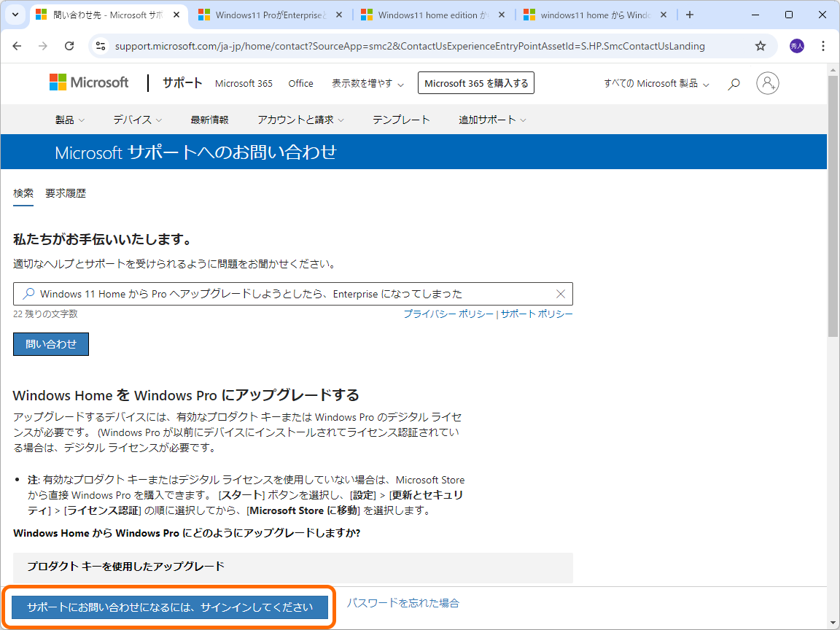Clear the search query with the X icon
The height and width of the screenshot is (630, 840).
(560, 293)
